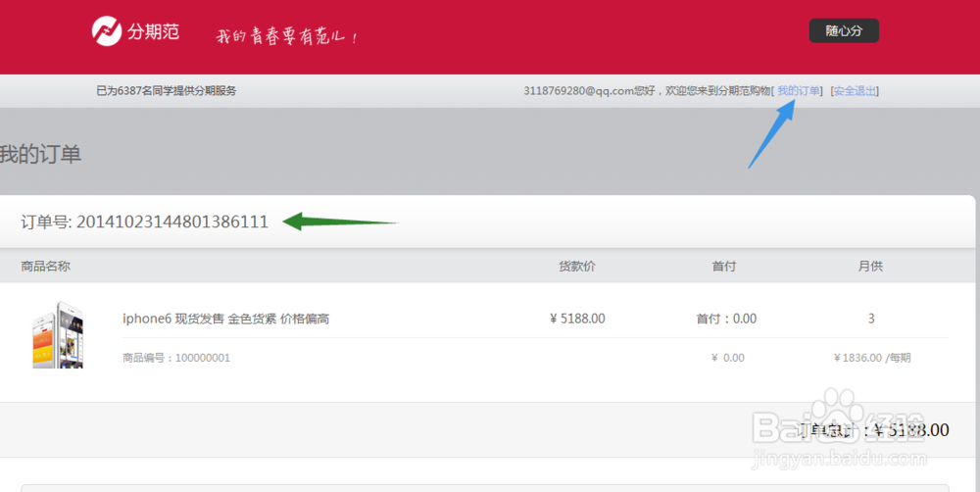
Task: Click the 月供 periods value 3
Action: (871, 319)
